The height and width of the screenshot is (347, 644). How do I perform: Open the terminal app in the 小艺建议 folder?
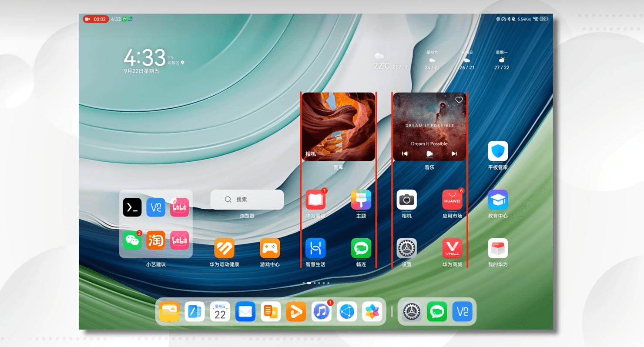(132, 207)
